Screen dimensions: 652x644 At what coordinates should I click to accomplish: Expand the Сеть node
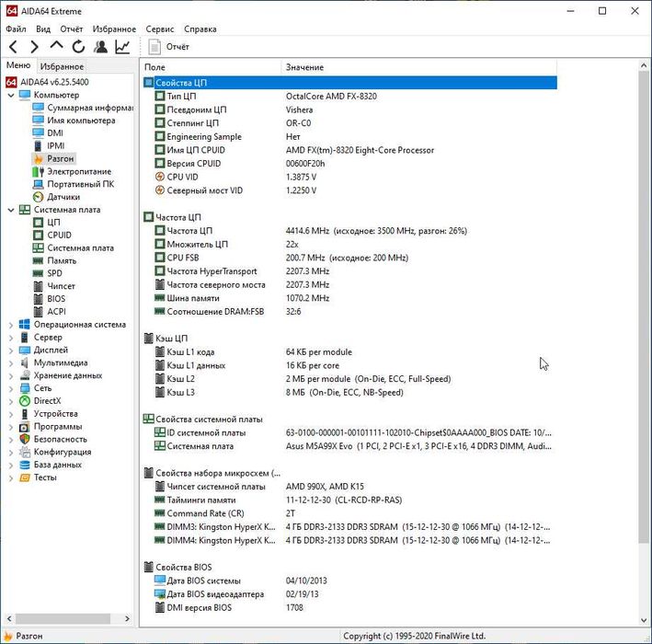(11, 389)
